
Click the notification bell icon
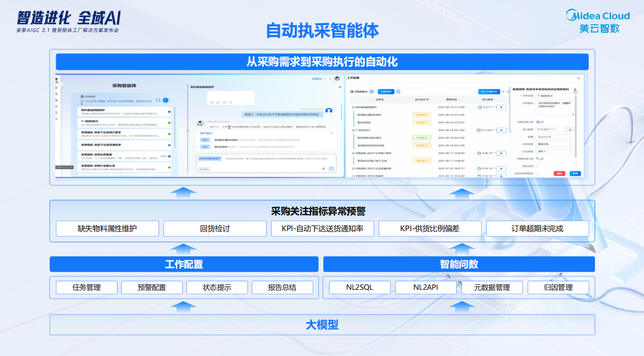coord(329,79)
